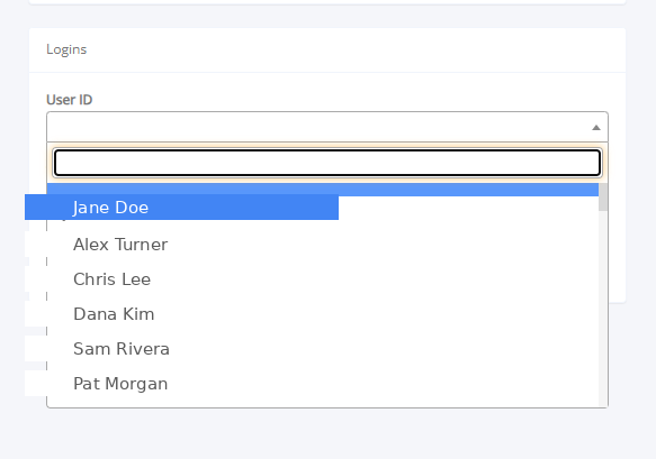Click the highlighted Jane Doe row's blue bar

[182, 207]
